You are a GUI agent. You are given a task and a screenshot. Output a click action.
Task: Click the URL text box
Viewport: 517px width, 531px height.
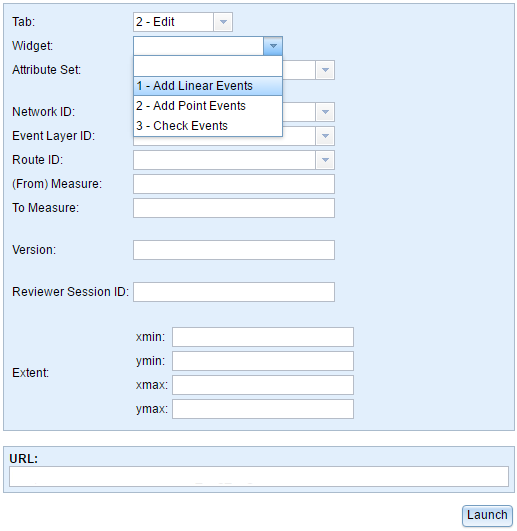pyautogui.click(x=259, y=477)
